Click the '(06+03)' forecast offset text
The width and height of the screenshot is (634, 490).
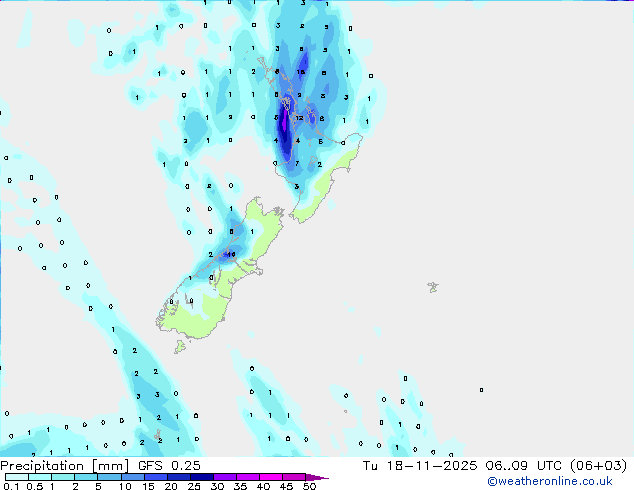[x=598, y=466]
